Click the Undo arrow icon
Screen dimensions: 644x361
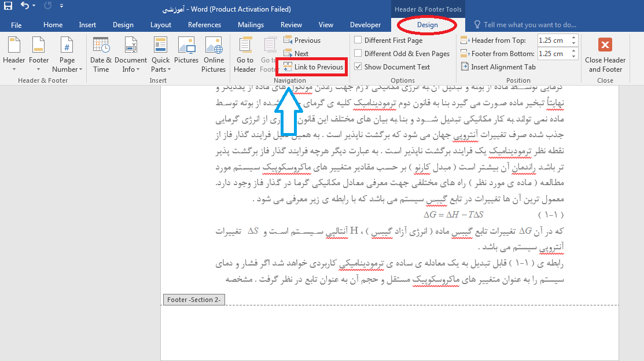(25, 7)
